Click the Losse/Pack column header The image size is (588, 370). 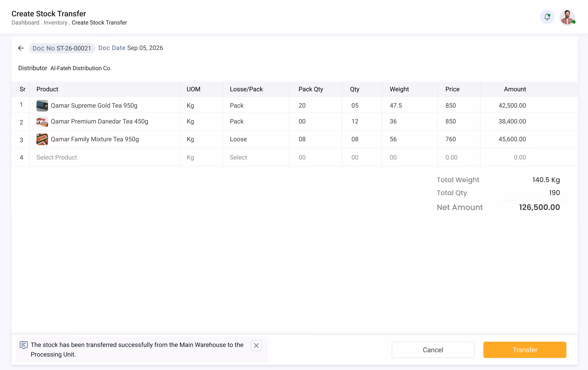coord(246,89)
